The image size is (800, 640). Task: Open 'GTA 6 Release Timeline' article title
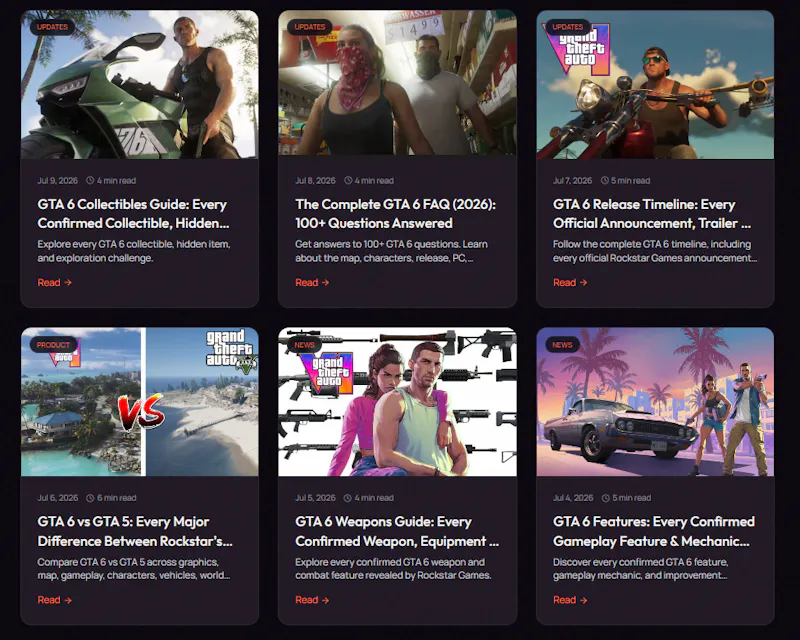point(652,214)
